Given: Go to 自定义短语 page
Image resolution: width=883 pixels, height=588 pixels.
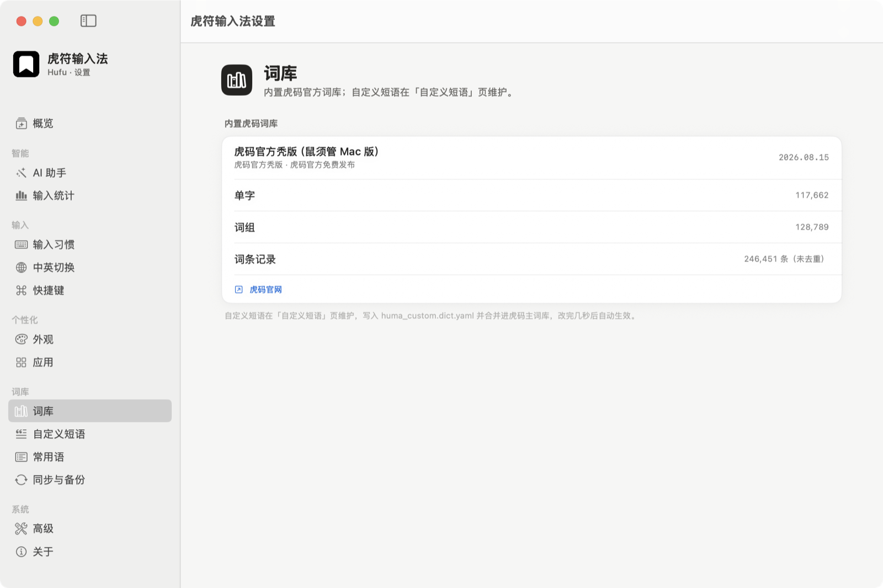Looking at the screenshot, I should [90, 435].
